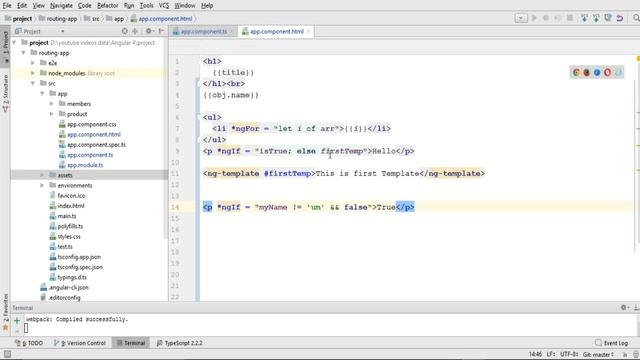The height and width of the screenshot is (360, 640).
Task: Expand the e2e folder
Action: click(x=33, y=63)
